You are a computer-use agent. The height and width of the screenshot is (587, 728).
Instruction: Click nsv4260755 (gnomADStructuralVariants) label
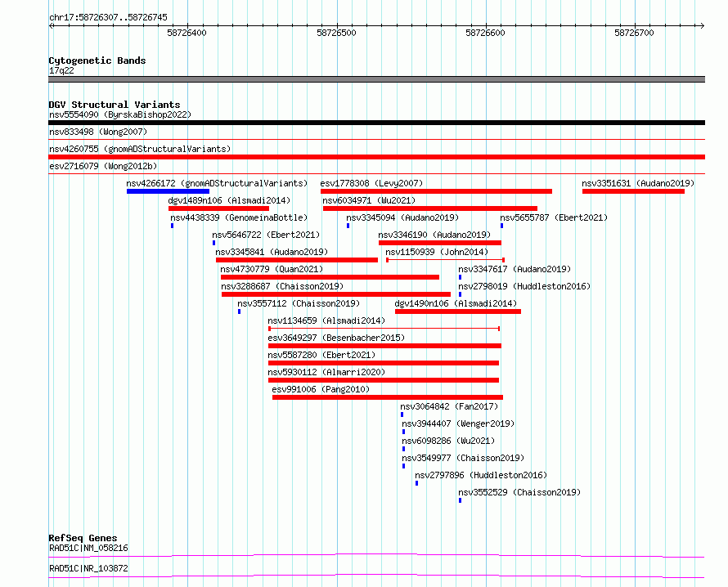(x=140, y=149)
